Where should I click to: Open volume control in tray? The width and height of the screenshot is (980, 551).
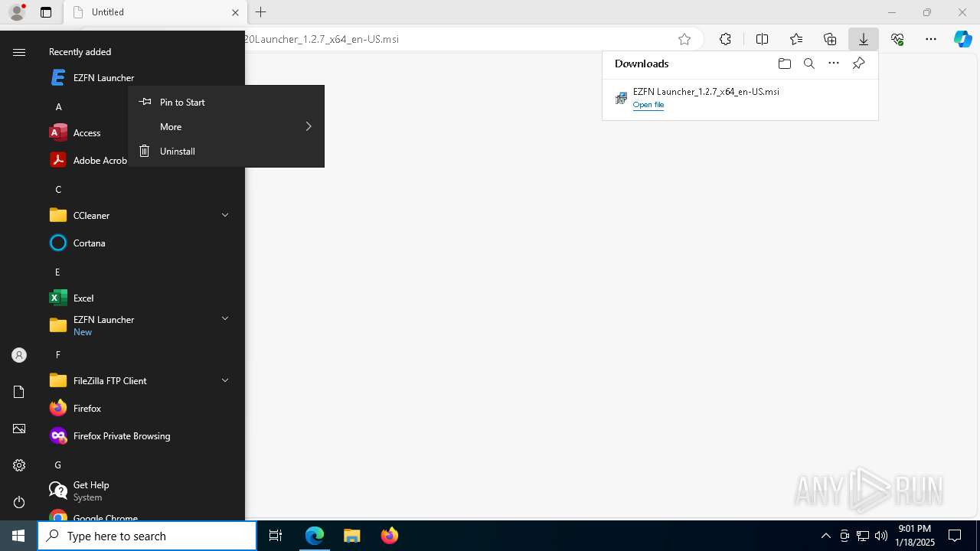tap(881, 536)
